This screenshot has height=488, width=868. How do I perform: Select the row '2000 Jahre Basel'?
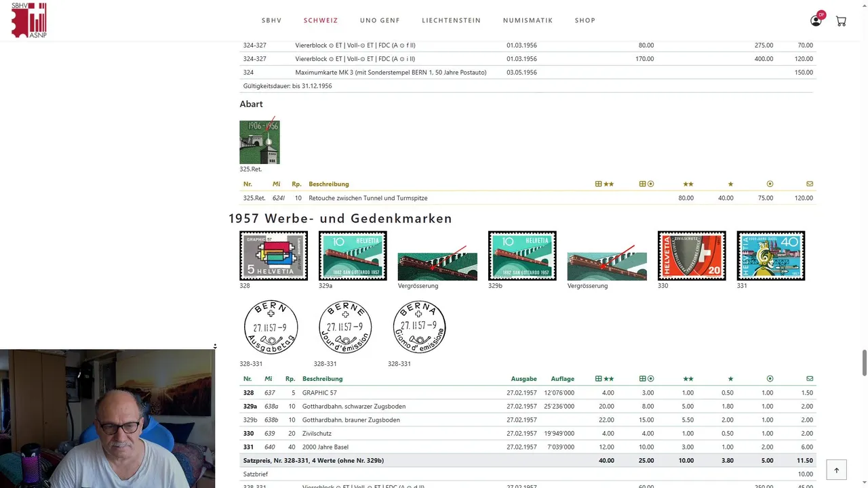(x=528, y=447)
